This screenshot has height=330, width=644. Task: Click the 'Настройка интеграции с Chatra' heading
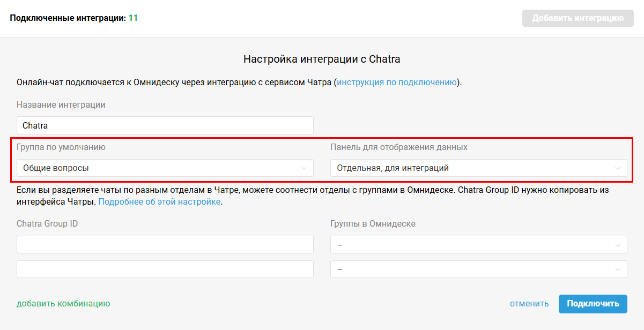coord(322,59)
